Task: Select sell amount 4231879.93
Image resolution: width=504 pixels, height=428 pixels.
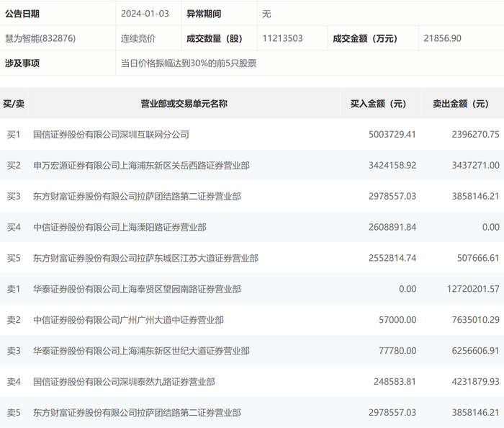Action: tap(475, 381)
